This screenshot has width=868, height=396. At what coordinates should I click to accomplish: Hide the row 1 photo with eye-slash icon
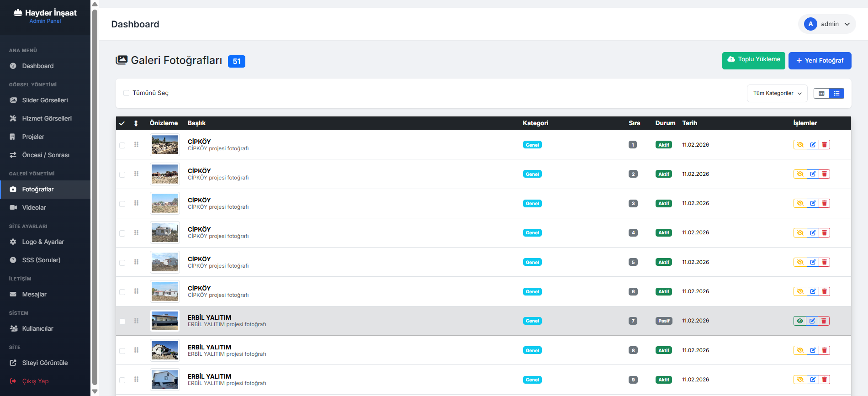coord(800,145)
